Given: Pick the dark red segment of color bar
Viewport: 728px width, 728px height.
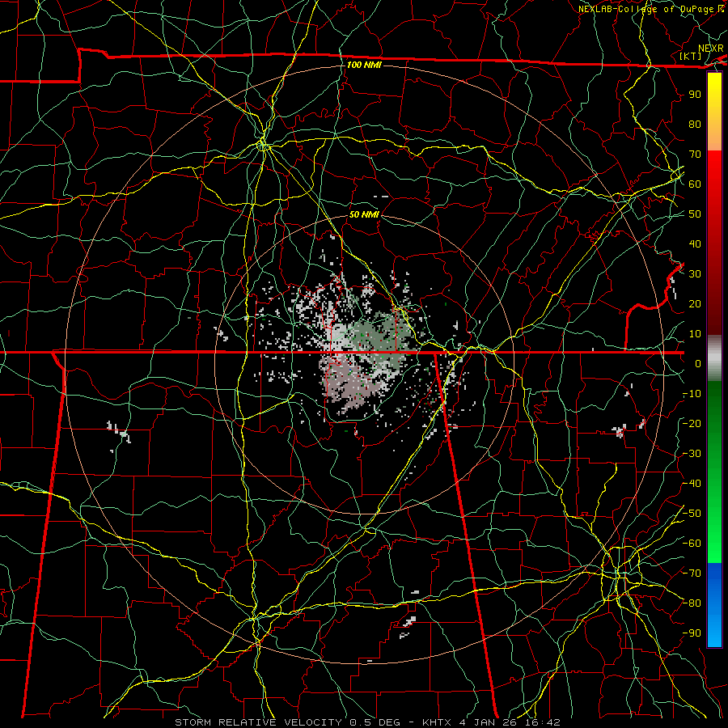Looking at the screenshot, I should 714,297.
